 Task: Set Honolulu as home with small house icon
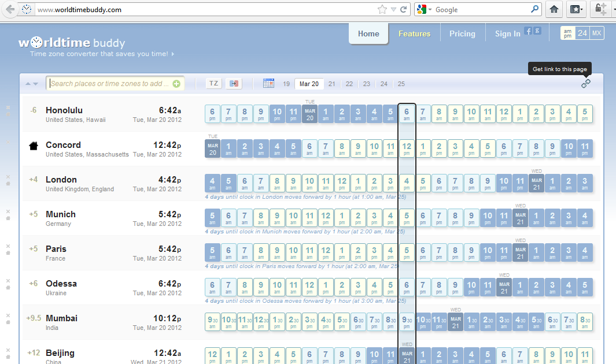tap(8, 114)
